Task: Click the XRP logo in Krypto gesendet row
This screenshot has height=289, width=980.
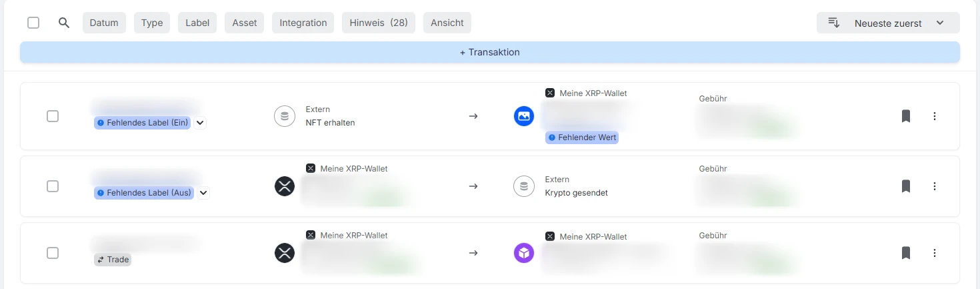Action: [285, 186]
